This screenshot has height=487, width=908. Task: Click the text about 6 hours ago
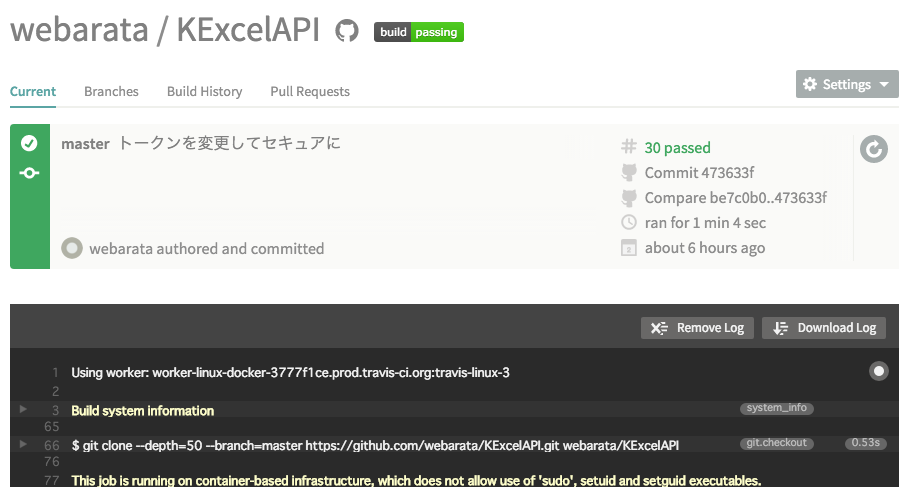point(705,248)
